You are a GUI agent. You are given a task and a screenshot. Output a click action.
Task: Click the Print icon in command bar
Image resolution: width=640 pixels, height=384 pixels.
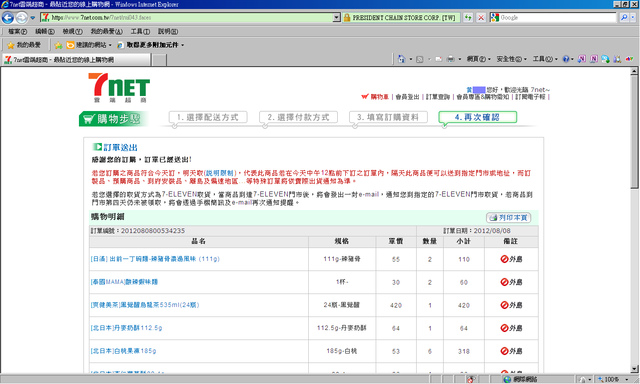coord(451,59)
